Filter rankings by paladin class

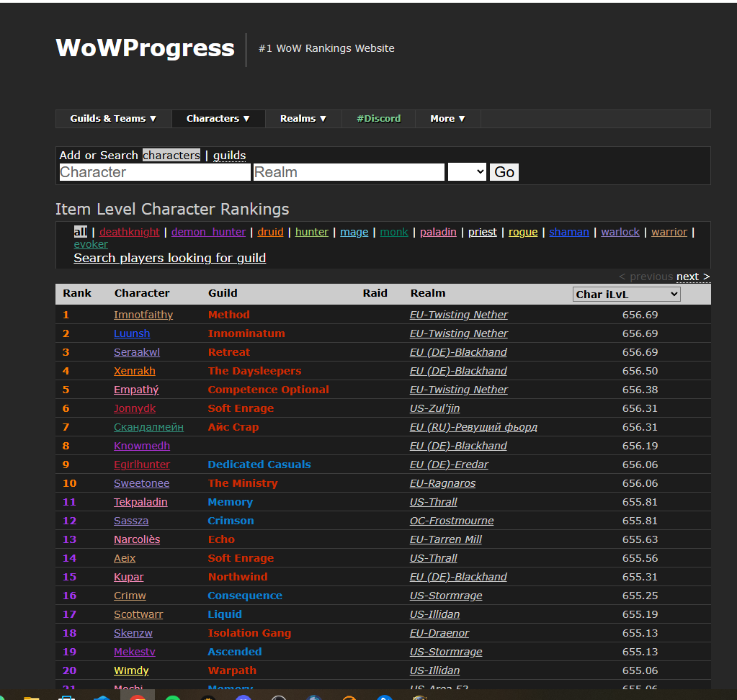pos(438,232)
